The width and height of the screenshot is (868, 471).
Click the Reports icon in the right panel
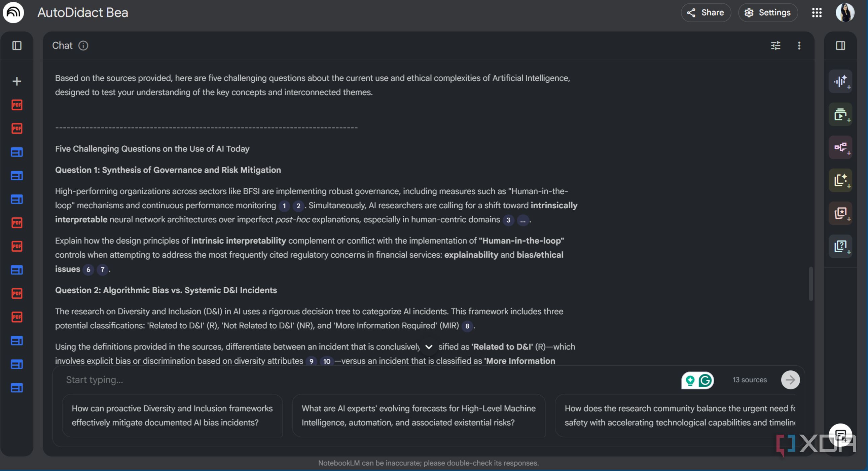coord(840,180)
